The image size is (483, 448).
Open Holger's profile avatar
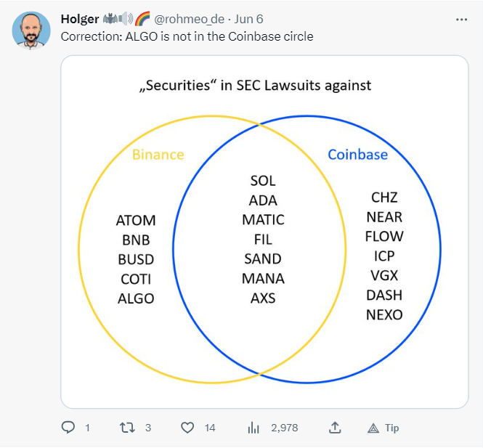(x=31, y=30)
